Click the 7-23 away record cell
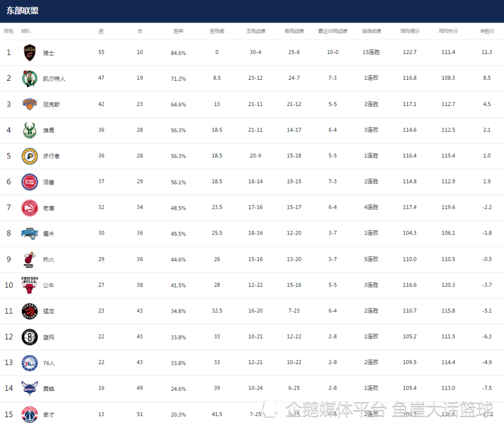 [294, 311]
